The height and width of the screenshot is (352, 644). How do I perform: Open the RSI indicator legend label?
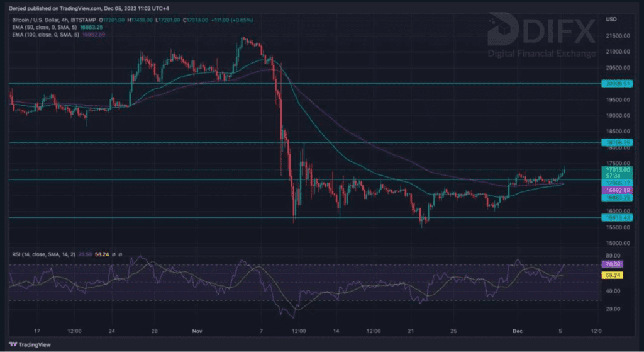click(x=40, y=254)
